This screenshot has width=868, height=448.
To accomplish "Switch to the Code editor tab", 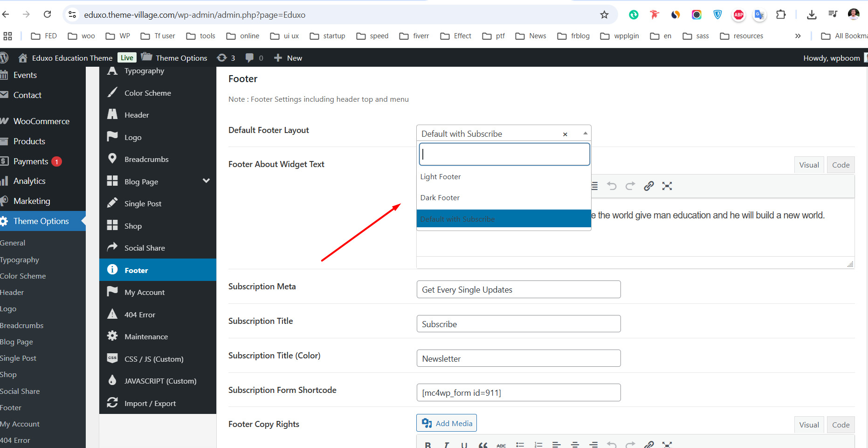I will (840, 165).
